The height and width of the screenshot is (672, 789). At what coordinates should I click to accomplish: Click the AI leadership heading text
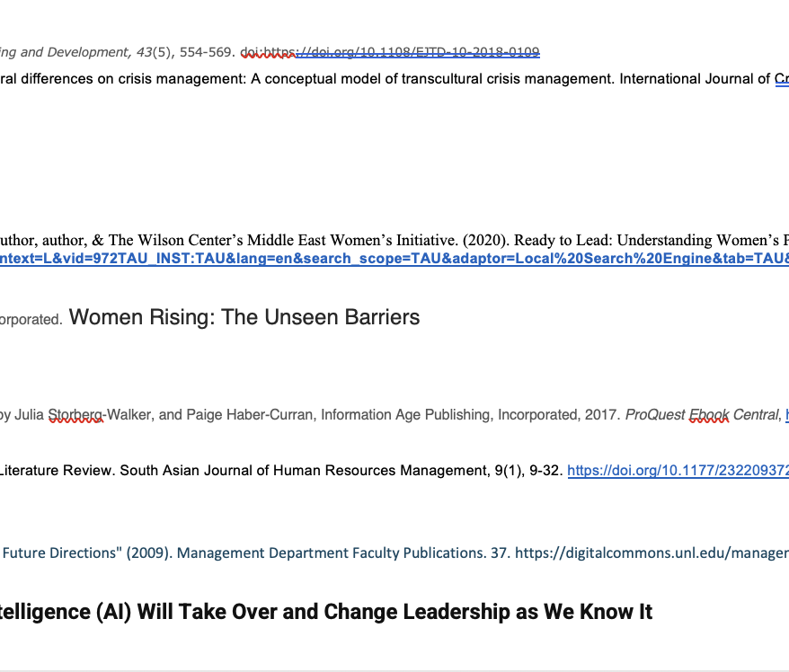tap(324, 611)
